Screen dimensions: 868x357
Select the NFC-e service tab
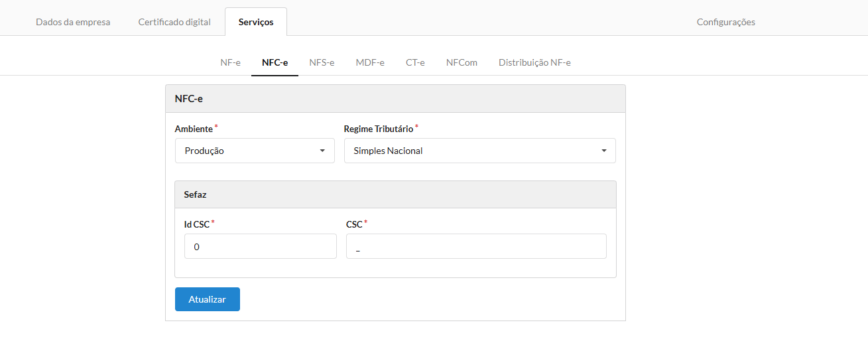coord(275,62)
